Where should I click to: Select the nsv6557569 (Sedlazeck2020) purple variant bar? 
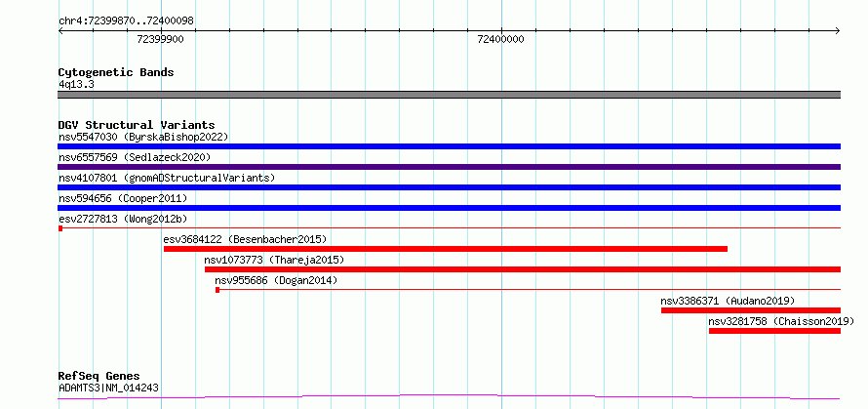click(449, 167)
